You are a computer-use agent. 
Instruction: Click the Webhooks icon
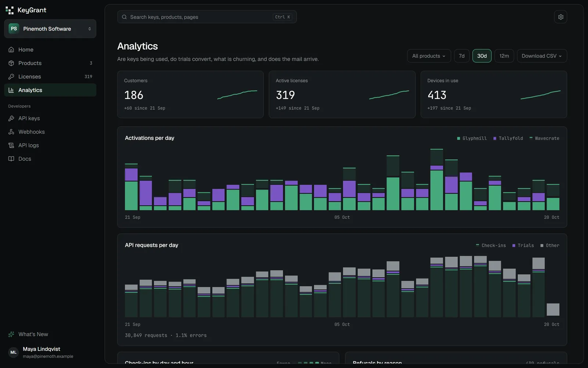[x=11, y=132]
